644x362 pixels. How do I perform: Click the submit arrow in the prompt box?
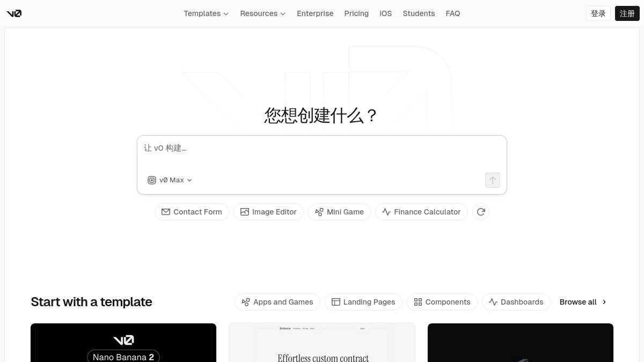492,180
